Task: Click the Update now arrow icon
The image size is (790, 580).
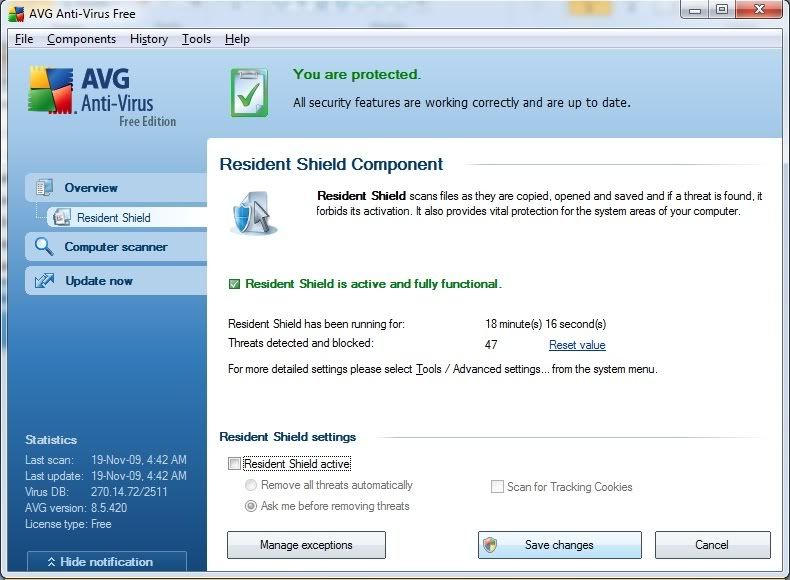Action: click(x=44, y=280)
